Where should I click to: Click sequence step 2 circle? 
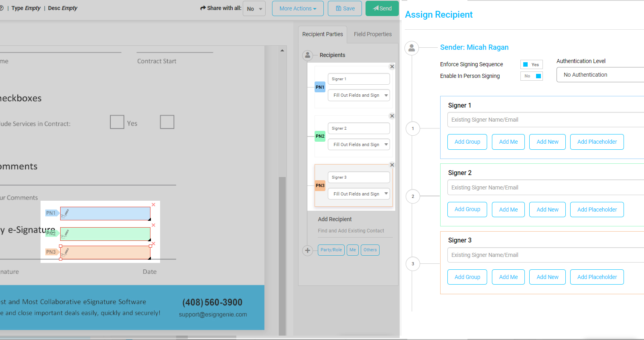(x=412, y=196)
